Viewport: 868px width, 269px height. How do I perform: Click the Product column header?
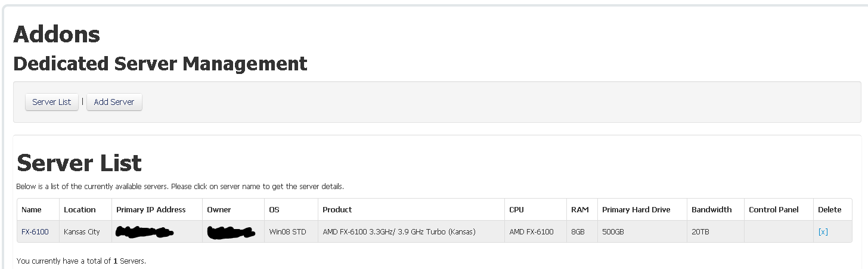pyautogui.click(x=337, y=209)
